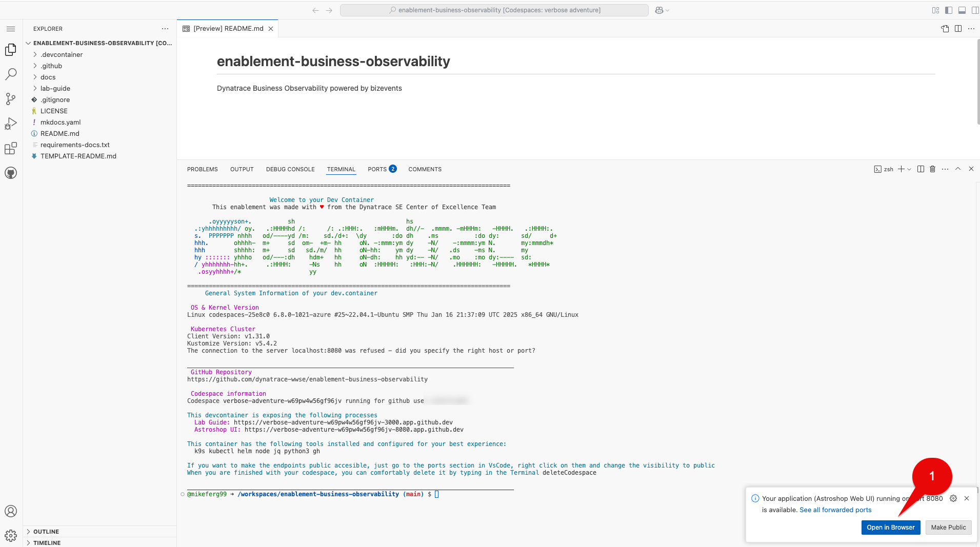Expand the docs folder
This screenshot has width=980, height=547.
(100, 77)
